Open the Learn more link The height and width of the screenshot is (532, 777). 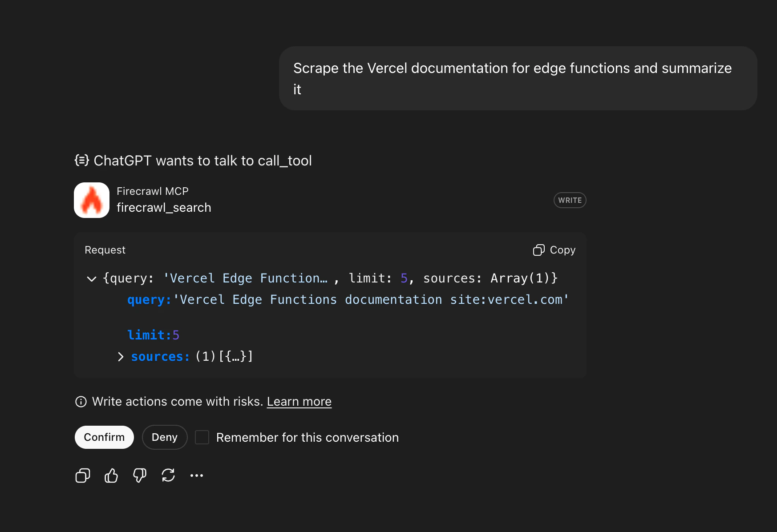tap(299, 401)
